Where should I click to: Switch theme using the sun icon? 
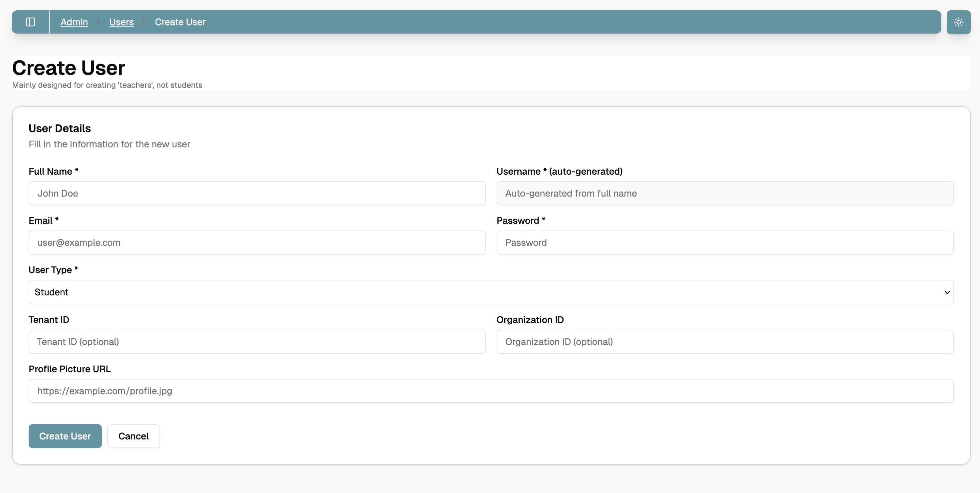[x=958, y=22]
